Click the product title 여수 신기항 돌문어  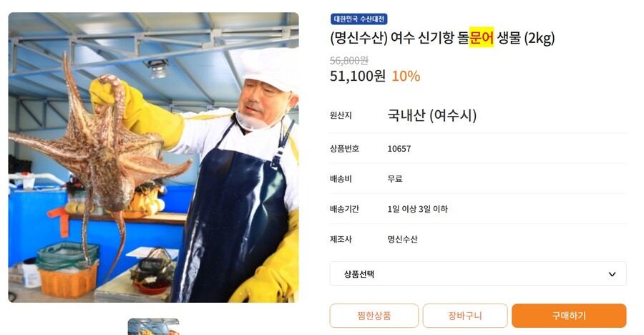click(x=442, y=38)
